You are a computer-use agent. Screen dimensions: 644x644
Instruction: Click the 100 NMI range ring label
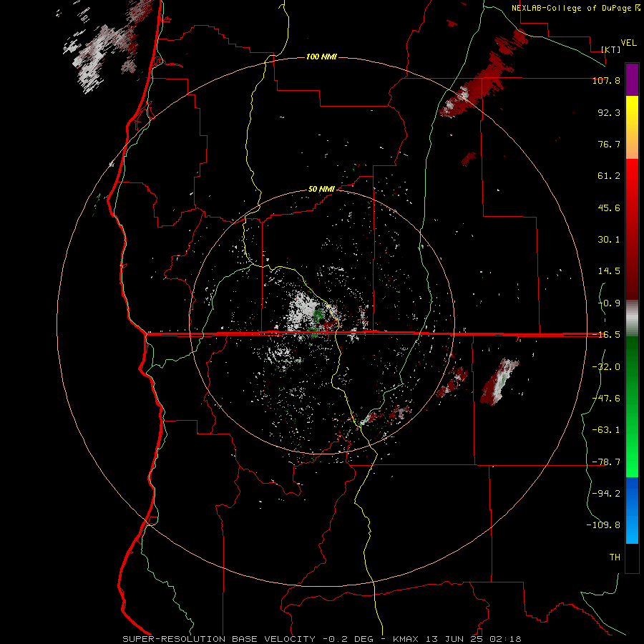[321, 57]
